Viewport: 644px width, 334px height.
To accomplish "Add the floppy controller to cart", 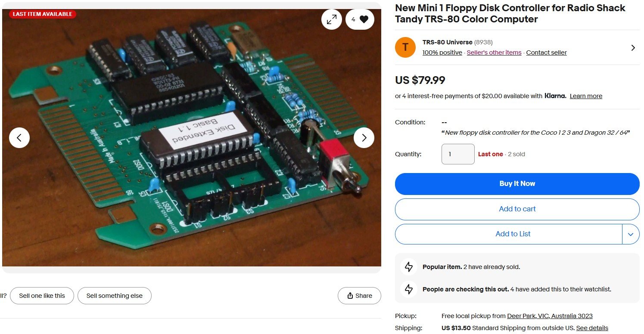I will (517, 209).
